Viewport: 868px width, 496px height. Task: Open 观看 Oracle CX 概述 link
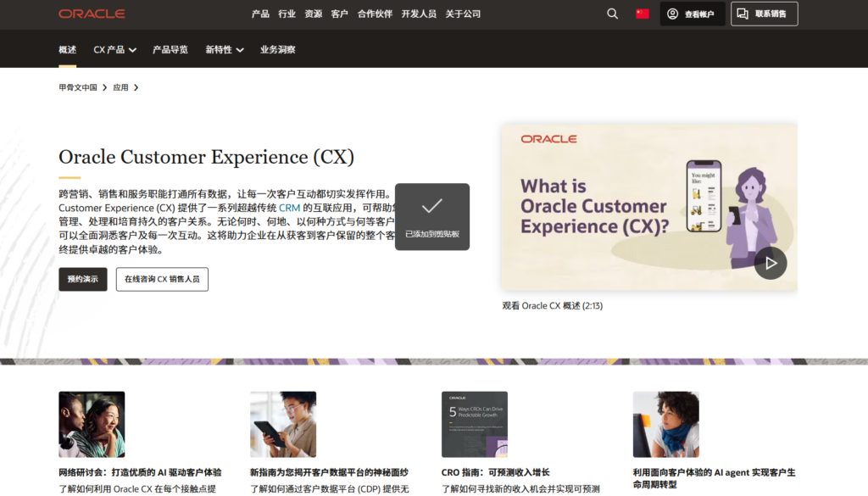coord(551,305)
